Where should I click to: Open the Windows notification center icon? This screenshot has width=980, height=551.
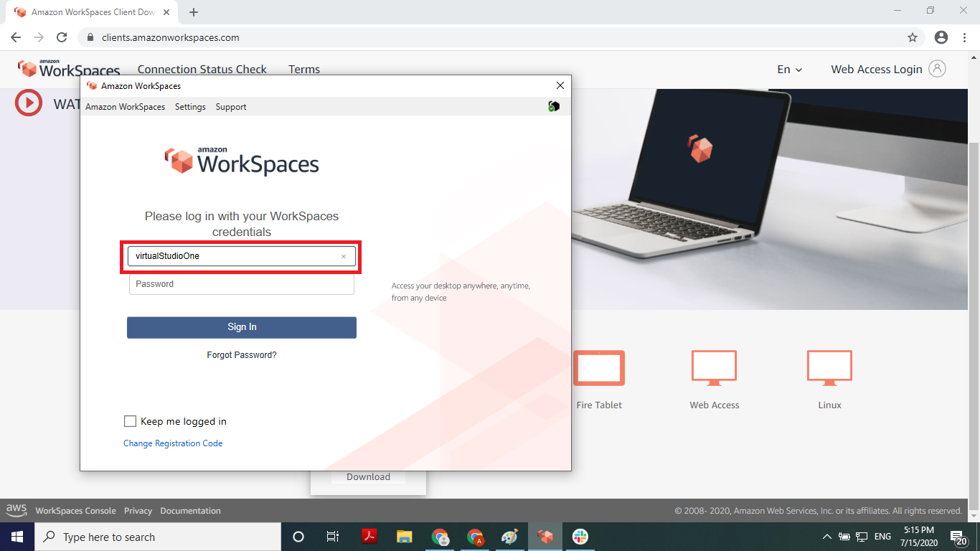pyautogui.click(x=958, y=537)
